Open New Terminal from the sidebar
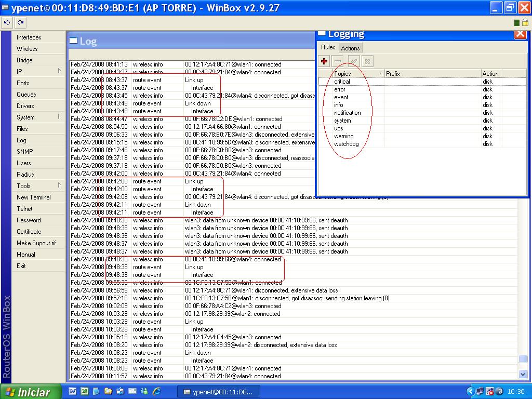This screenshot has width=532, height=399. (x=38, y=197)
